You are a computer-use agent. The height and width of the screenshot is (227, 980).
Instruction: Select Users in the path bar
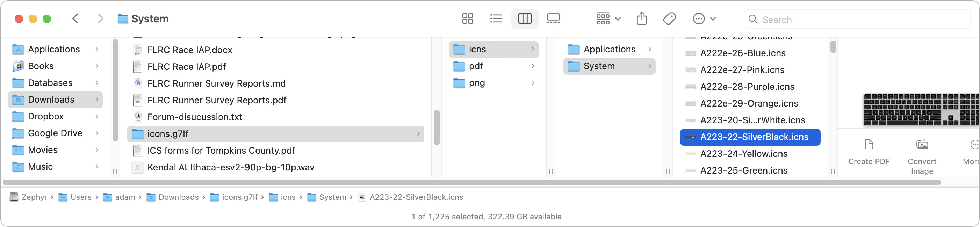(80, 197)
